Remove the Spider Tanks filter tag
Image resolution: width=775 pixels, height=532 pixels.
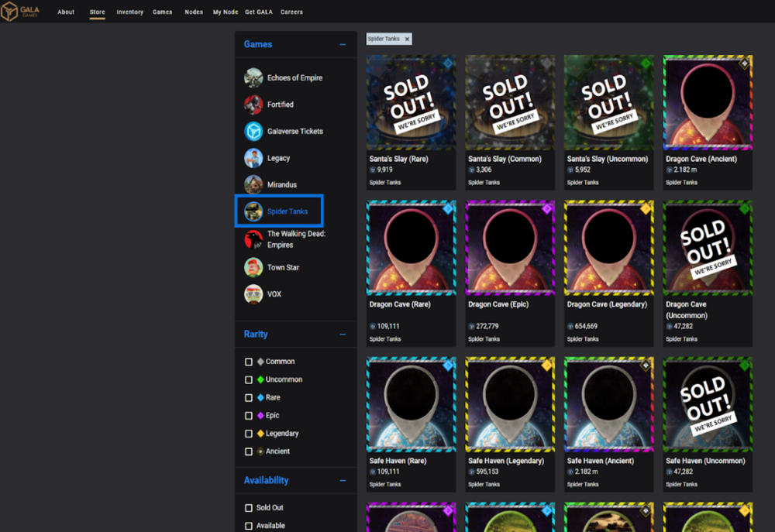pos(408,39)
